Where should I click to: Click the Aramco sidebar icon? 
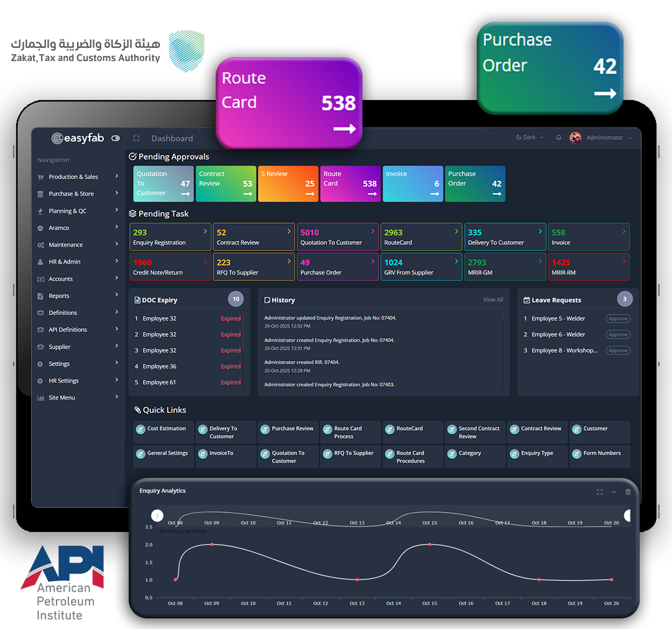[x=40, y=228]
